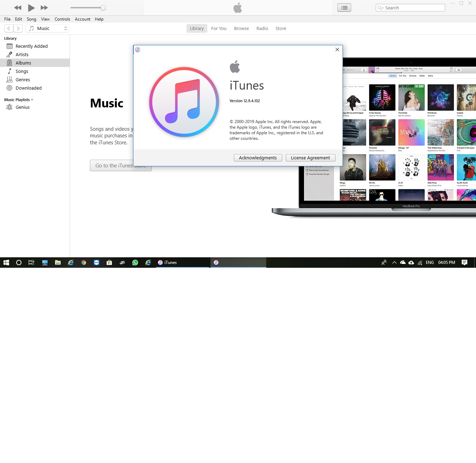476x463 pixels.
Task: Open Cortana search circle on taskbar
Action: 19,263
